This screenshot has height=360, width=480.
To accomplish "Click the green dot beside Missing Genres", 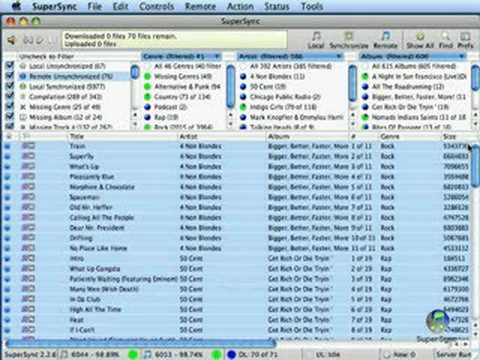I will (x=147, y=76).
